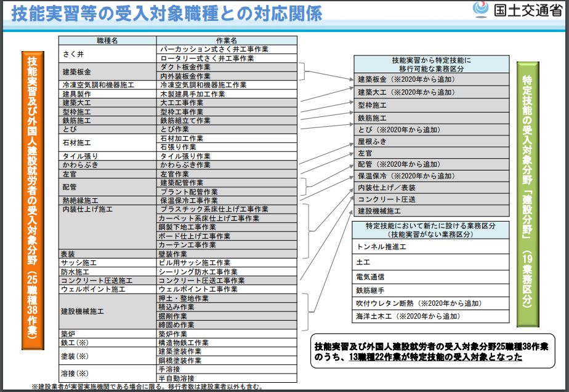Click the 木製建具手加工作業 cell
569x392 pixels.
pos(227,94)
